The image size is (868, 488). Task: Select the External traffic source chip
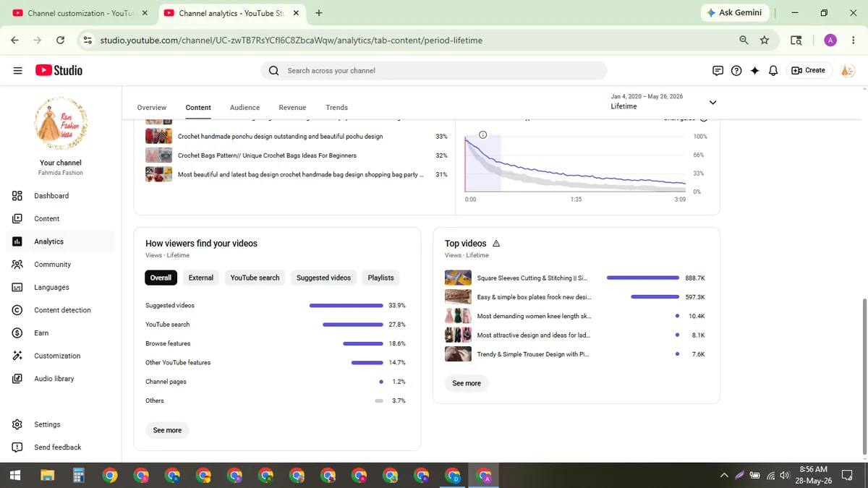pos(201,278)
